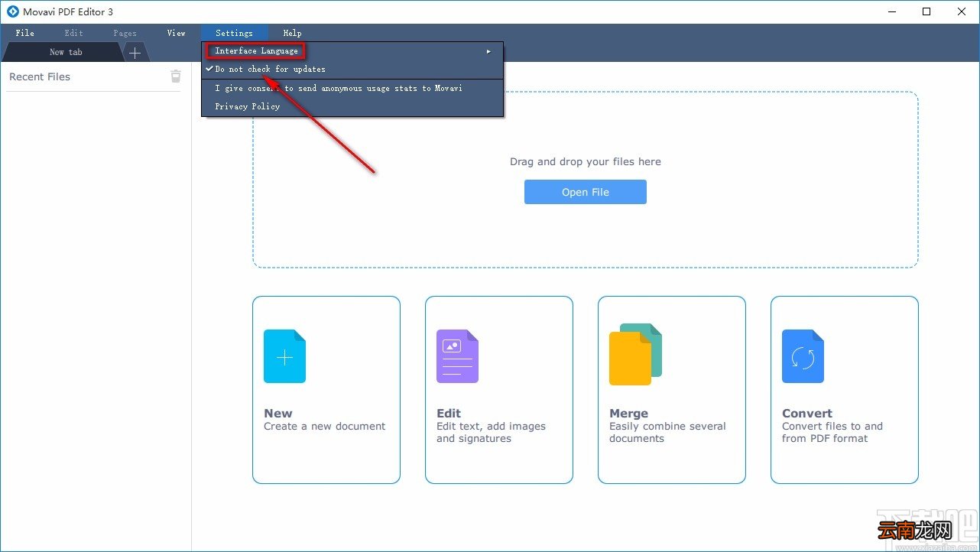Click the blue New document icon

284,356
